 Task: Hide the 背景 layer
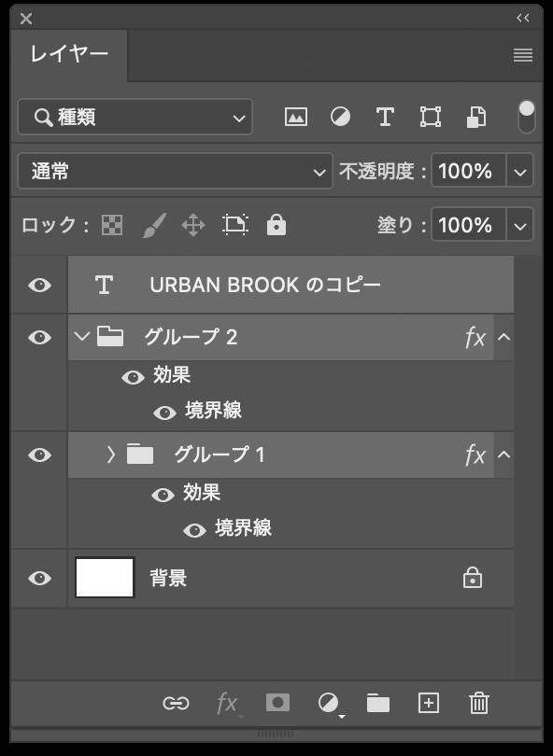click(x=36, y=577)
